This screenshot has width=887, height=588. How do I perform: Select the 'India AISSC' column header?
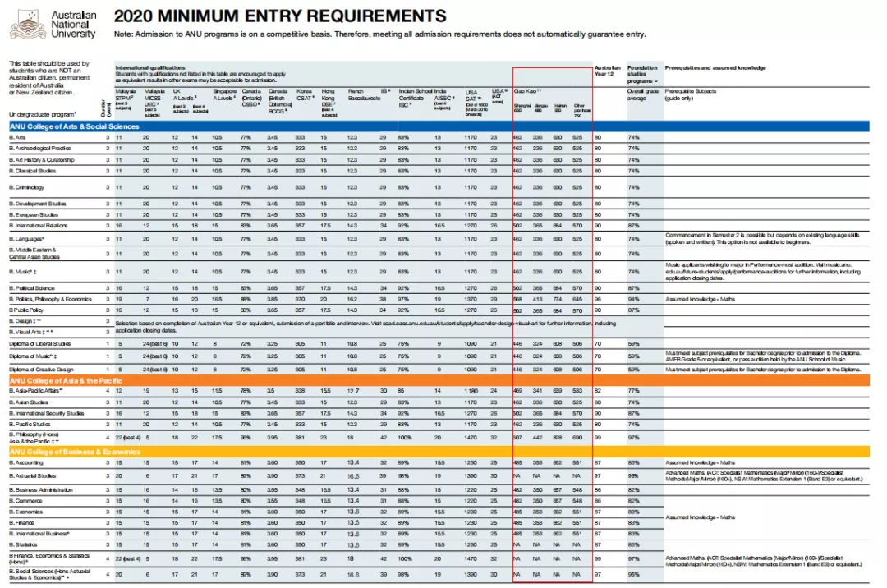(x=444, y=99)
